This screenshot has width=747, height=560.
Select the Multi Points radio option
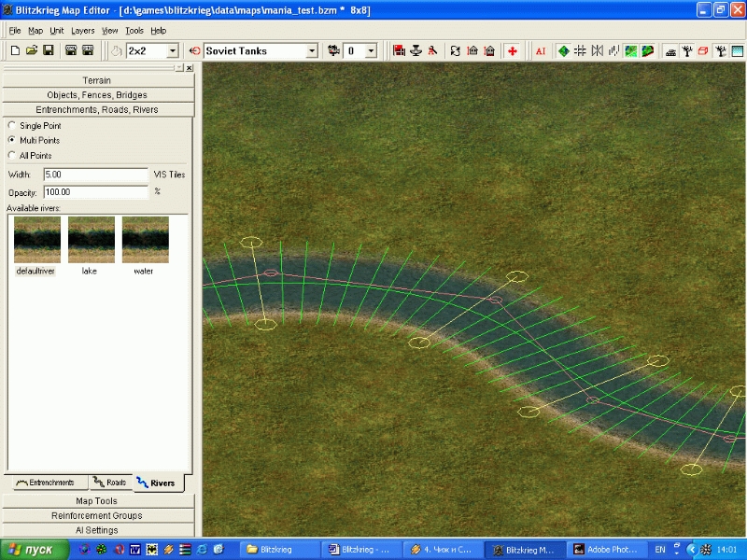pos(11,140)
